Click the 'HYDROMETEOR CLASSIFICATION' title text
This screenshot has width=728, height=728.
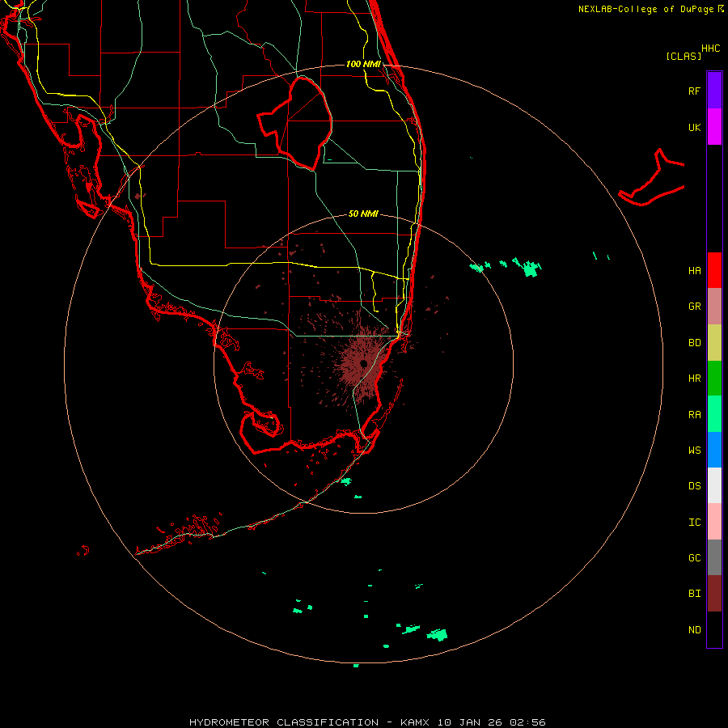[x=284, y=722]
